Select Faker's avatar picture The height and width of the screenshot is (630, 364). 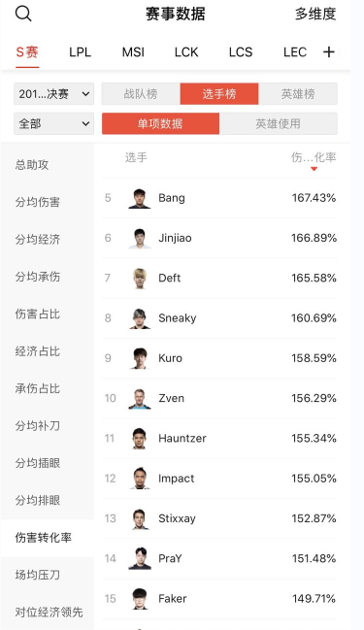pyautogui.click(x=140, y=599)
